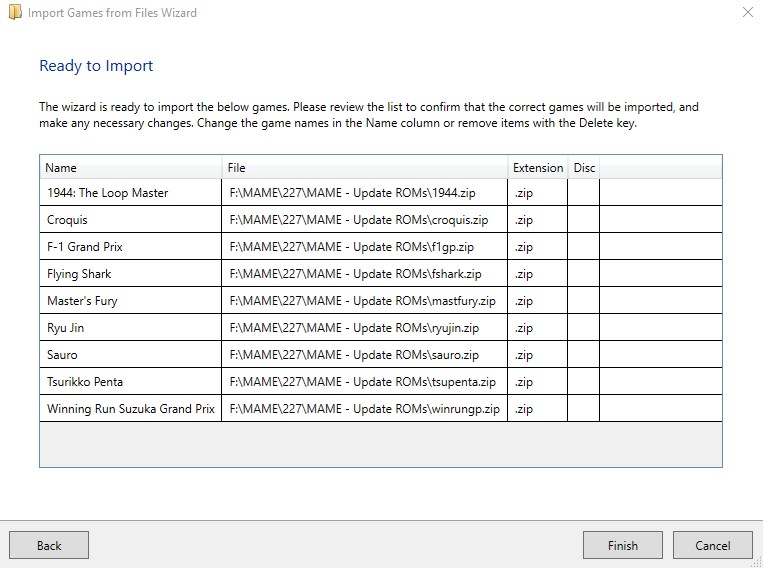Screen dimensions: 763x568
Task: Click the Disc cell for F-1 Grand Prix row
Action: point(583,246)
